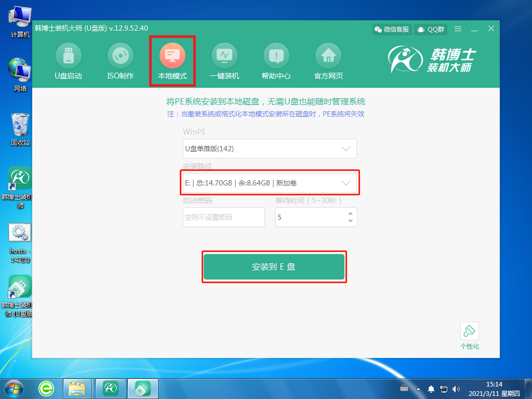Focus the 启动密码 password field
The width and height of the screenshot is (532, 399).
(x=223, y=217)
